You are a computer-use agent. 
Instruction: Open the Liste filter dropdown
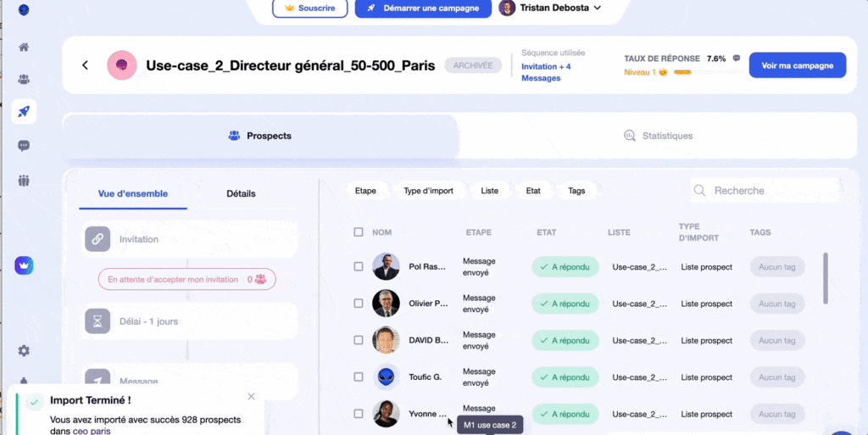coord(489,191)
